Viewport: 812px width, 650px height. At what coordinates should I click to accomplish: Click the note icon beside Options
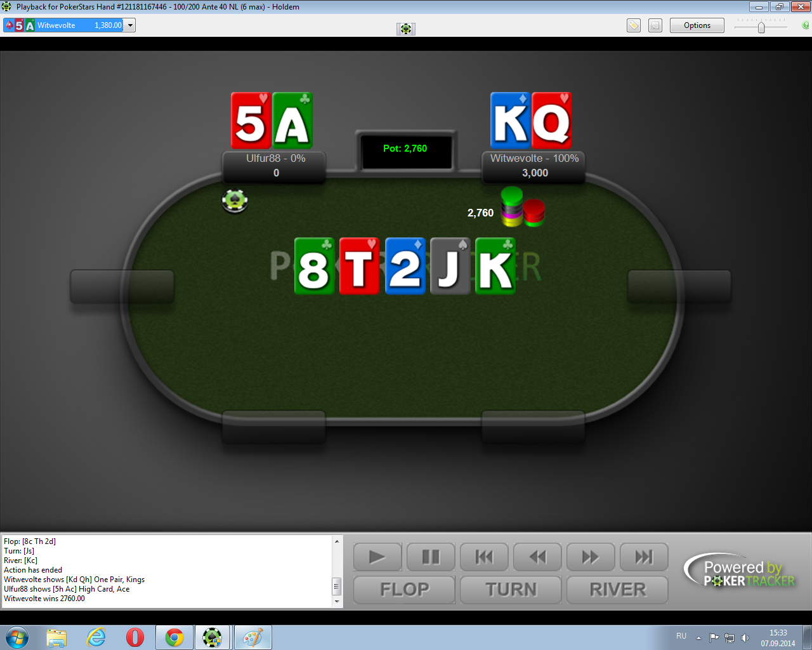point(655,25)
